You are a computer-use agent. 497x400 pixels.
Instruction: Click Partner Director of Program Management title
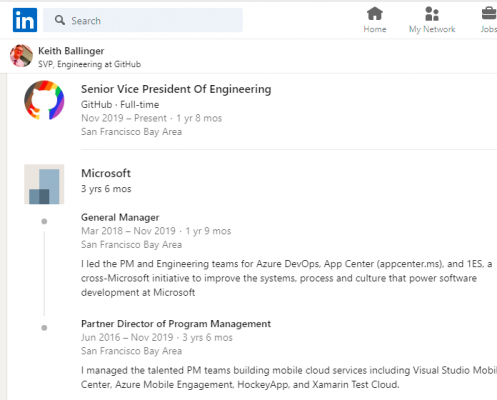pos(176,324)
